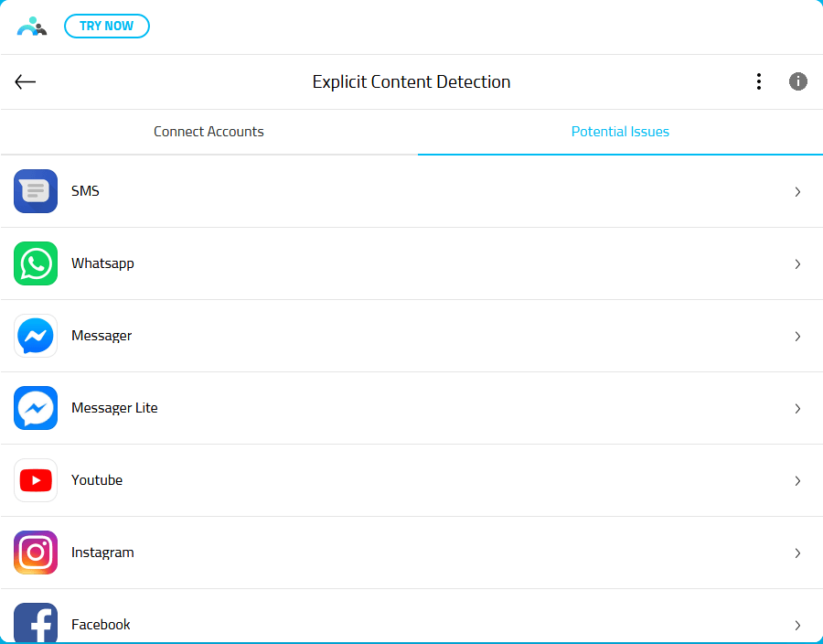Switch to the Connect Accounts tab

[x=208, y=132]
